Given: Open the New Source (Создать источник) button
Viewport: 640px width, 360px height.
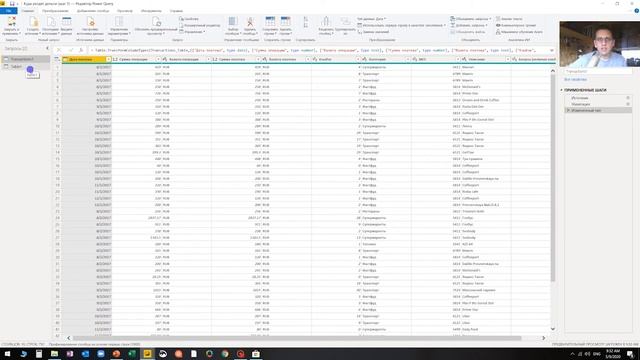Looking at the screenshot, I should pos(33,25).
